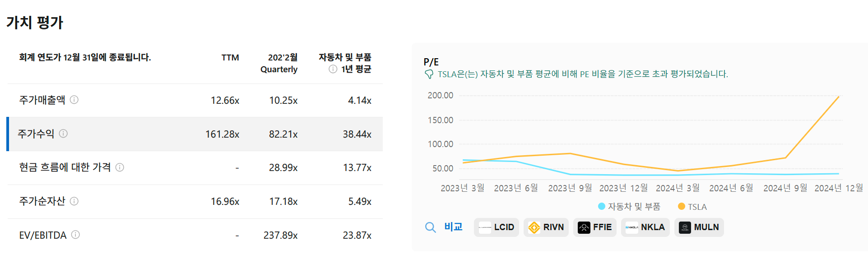Viewport: 868px width, 259px height.
Task: Click the MULN logo icon
Action: point(685,227)
